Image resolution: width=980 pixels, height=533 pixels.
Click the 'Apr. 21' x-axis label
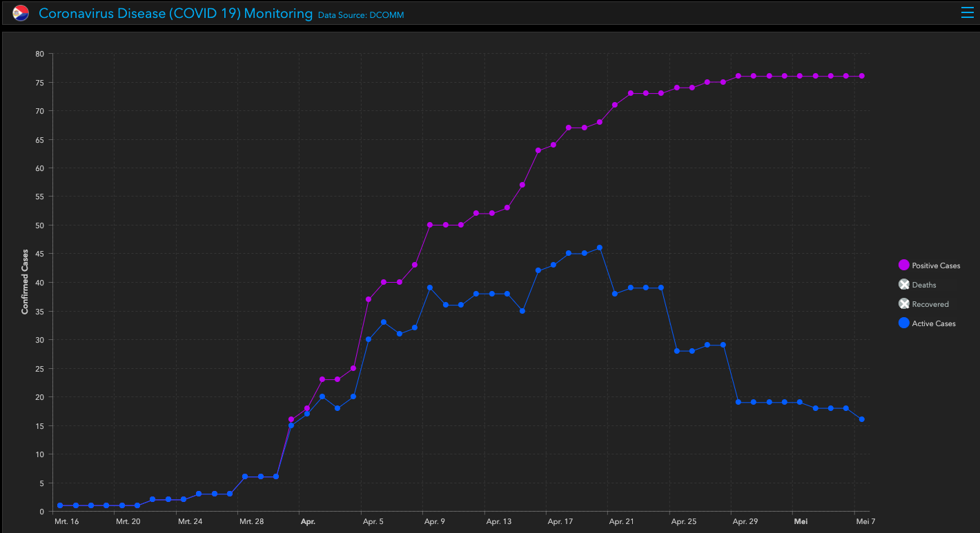point(621,522)
